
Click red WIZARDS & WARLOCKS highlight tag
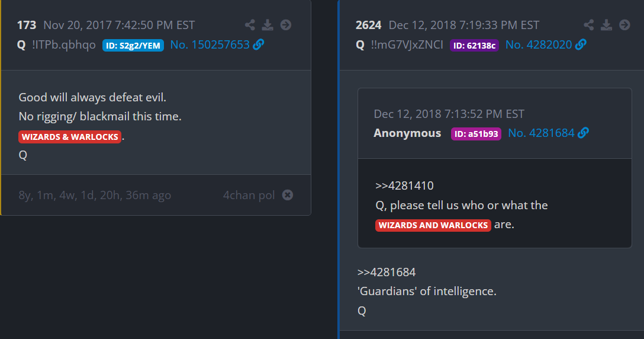coord(70,137)
